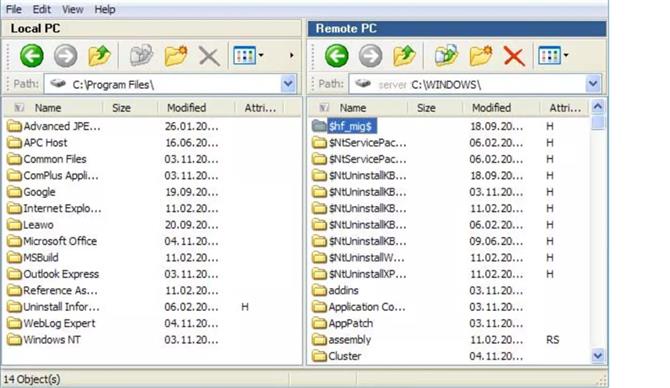Click the green Back arrow in Remote PC toolbar
Screen dimensions: 670x388
[337, 56]
